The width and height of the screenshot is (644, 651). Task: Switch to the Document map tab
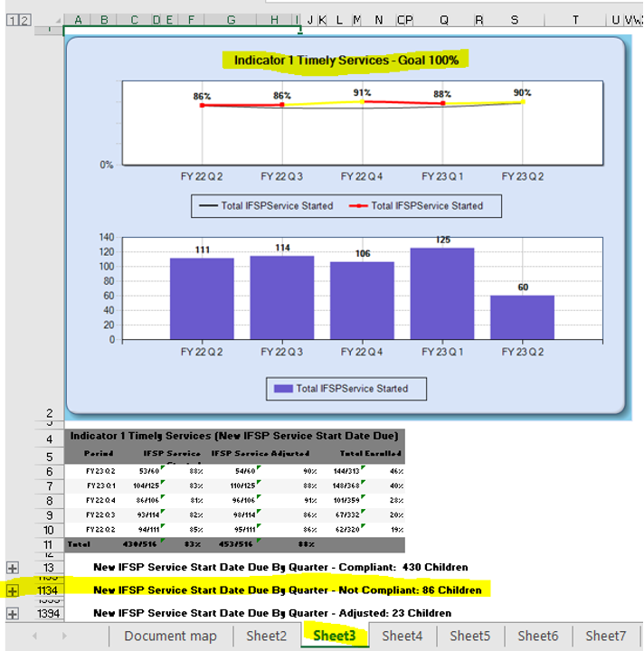[170, 636]
